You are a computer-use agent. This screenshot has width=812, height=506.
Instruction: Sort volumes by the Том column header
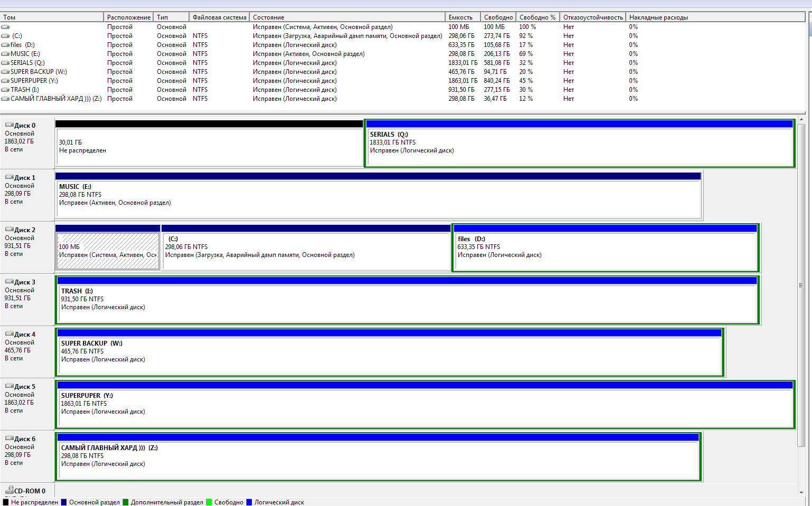(52, 17)
